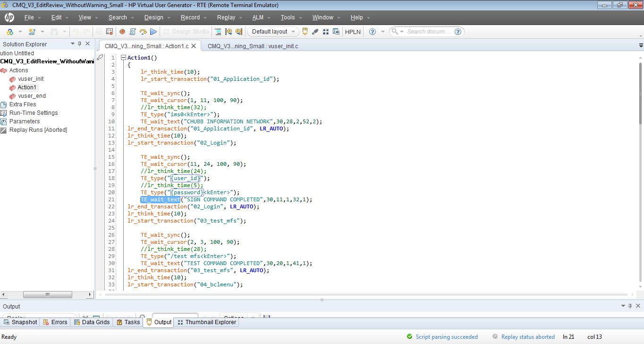
Task: Click the HPLN toolbar button
Action: point(353,32)
